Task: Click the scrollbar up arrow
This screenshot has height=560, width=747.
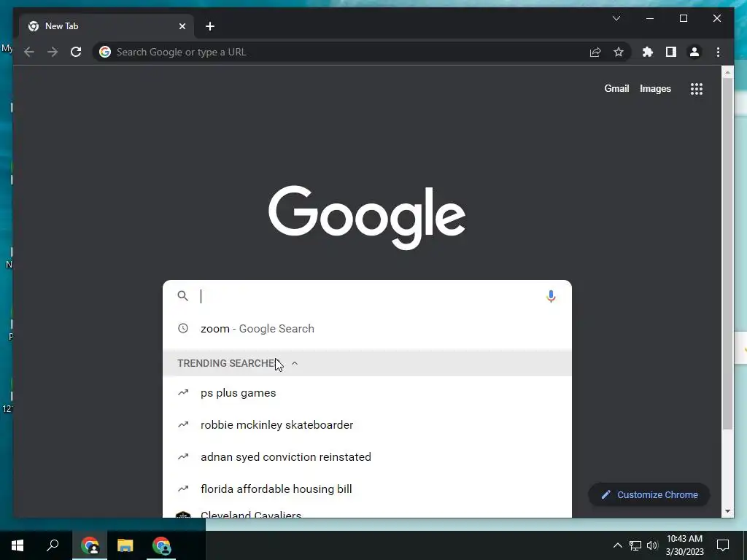Action: pos(727,72)
